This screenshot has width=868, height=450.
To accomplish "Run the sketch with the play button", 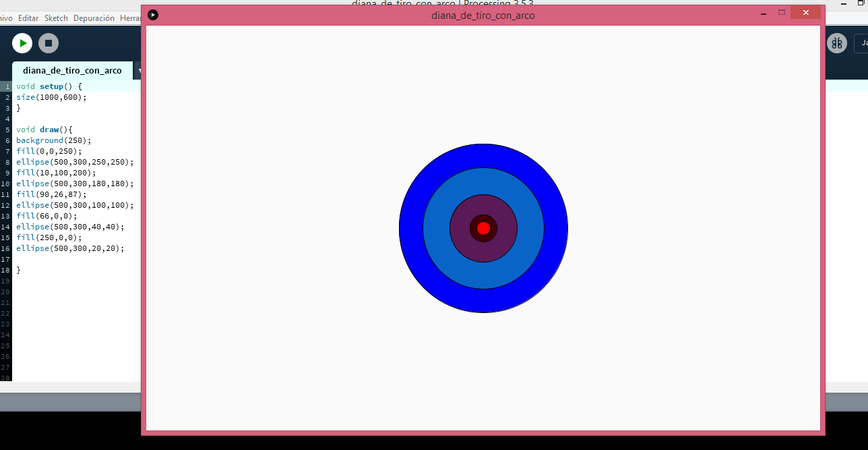I will tap(22, 43).
